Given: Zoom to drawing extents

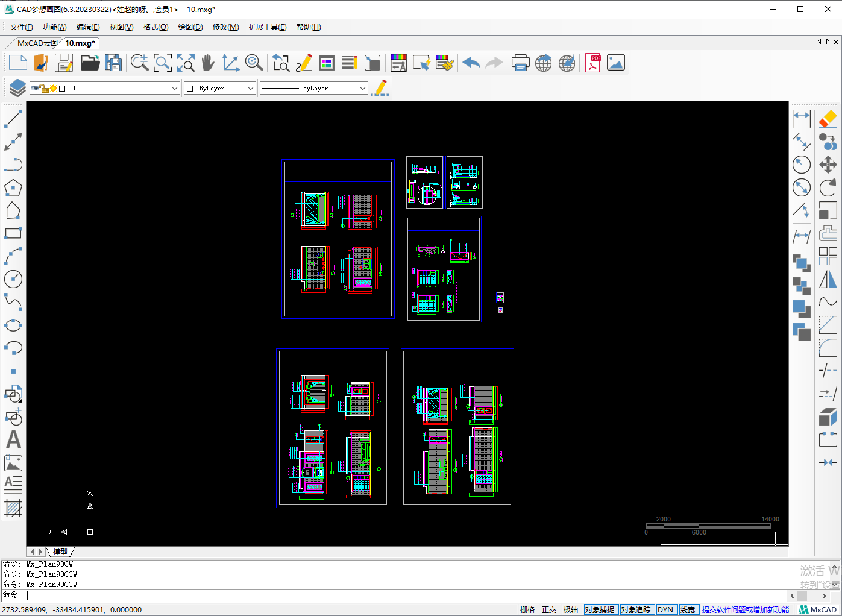Looking at the screenshot, I should (186, 63).
